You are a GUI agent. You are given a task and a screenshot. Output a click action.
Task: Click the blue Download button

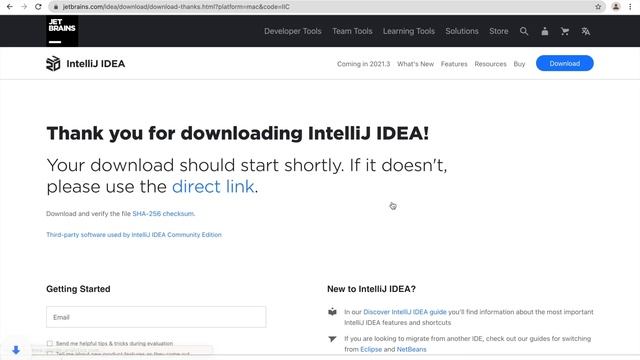564,63
